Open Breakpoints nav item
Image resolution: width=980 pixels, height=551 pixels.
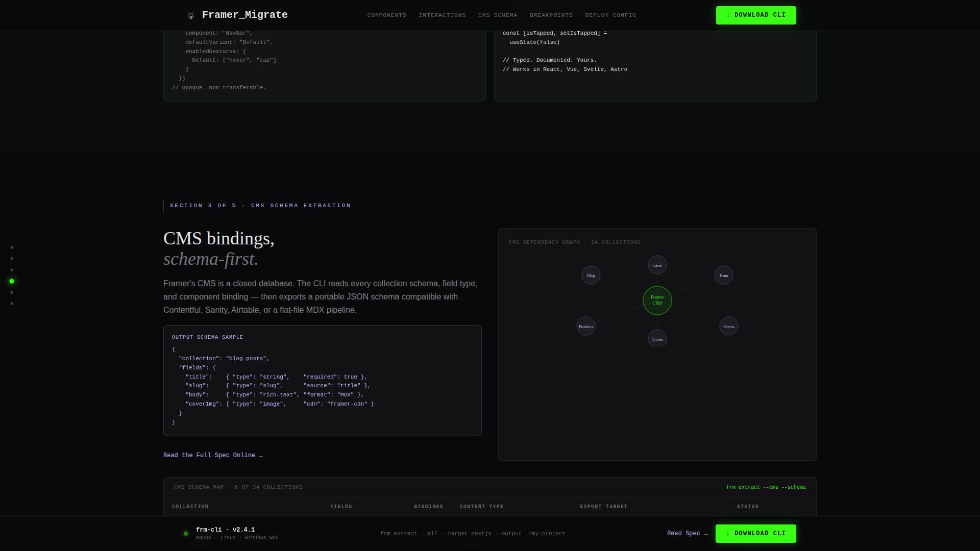pyautogui.click(x=551, y=15)
